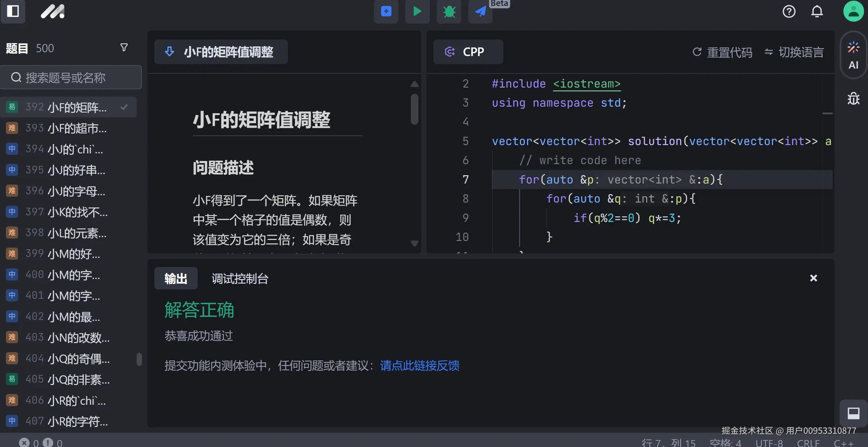Image resolution: width=868 pixels, height=447 pixels.
Task: Select problem 402 小M的最
Action: 68,316
